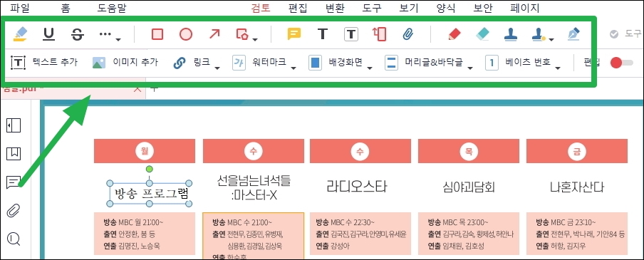Click the 나혼자산다 program title

point(577,187)
